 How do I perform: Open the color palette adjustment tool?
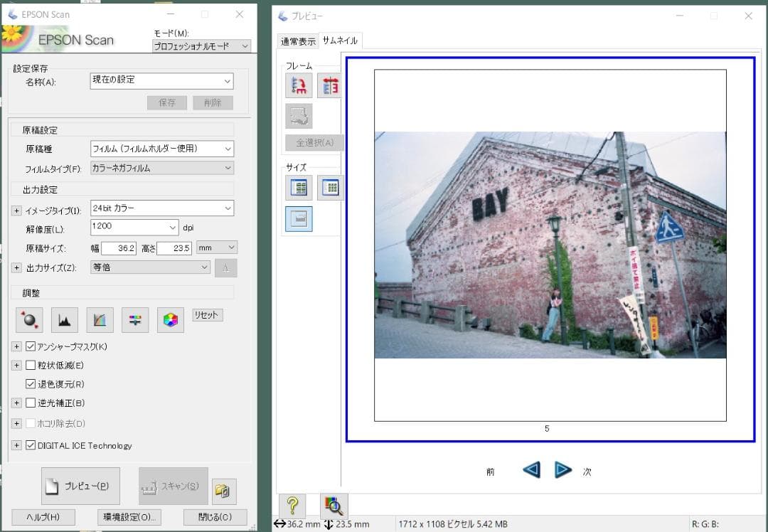[170, 320]
